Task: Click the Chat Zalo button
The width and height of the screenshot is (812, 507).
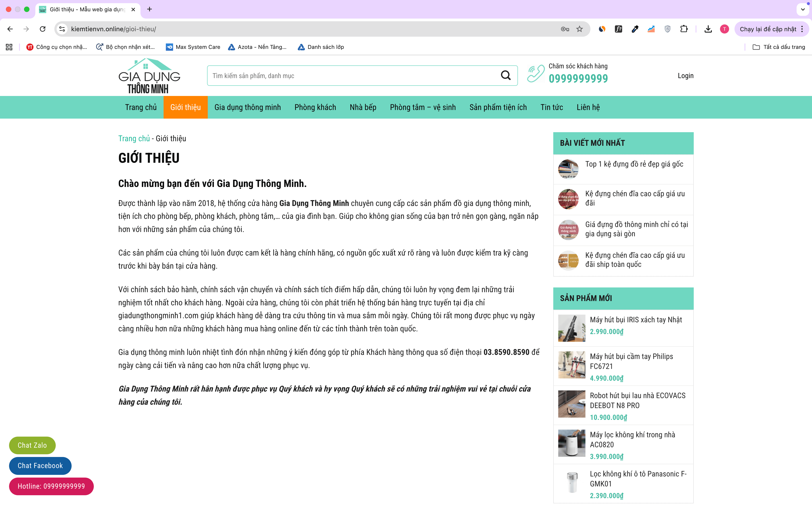Action: tap(32, 445)
